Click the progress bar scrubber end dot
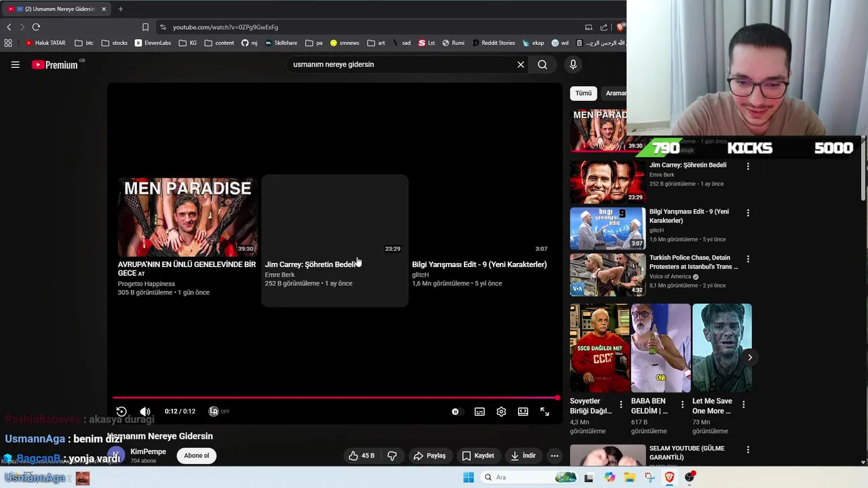The image size is (868, 488). pyautogui.click(x=557, y=398)
